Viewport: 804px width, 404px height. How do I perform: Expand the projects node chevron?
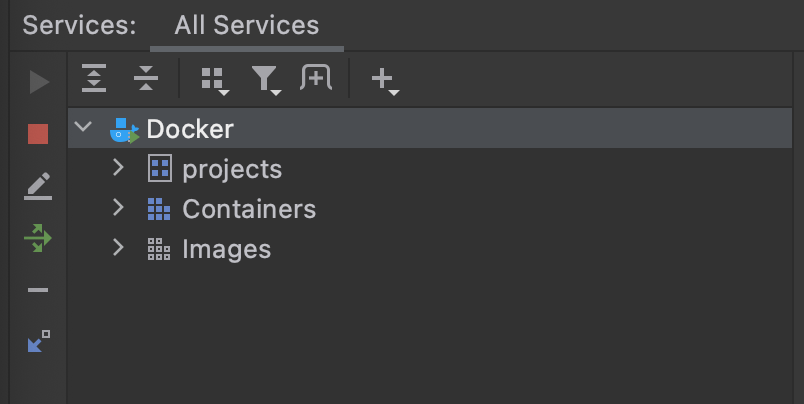(118, 168)
